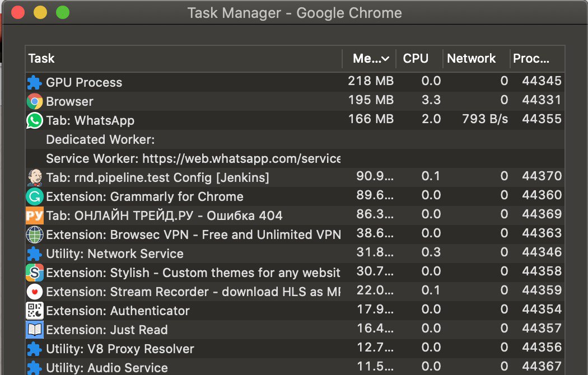Select Extension: Authenticator row

(x=295, y=311)
